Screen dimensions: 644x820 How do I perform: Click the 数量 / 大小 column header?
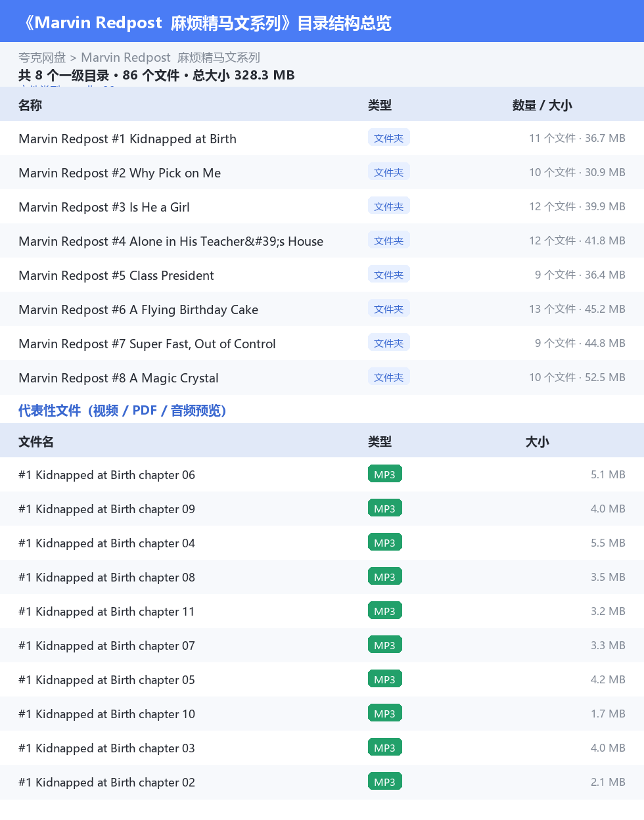coord(542,105)
